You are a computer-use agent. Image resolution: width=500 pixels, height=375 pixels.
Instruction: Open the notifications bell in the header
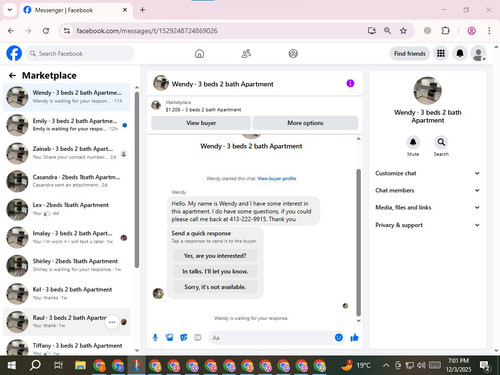click(460, 53)
